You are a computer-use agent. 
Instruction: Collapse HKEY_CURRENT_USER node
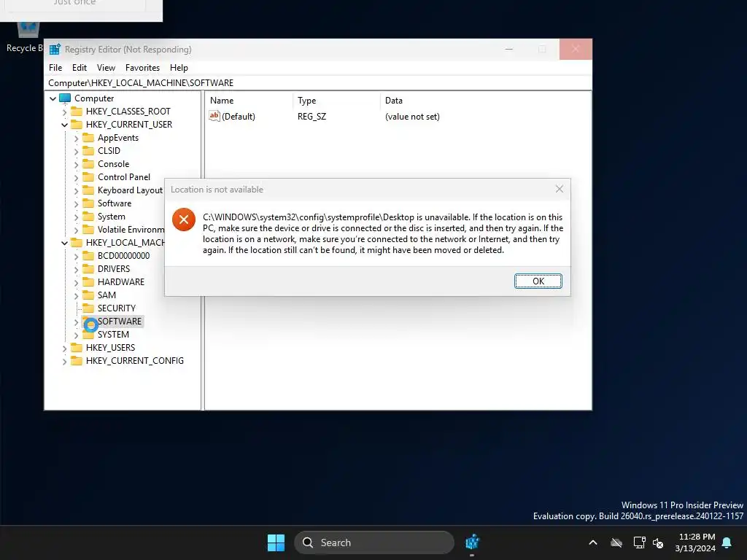coord(64,125)
